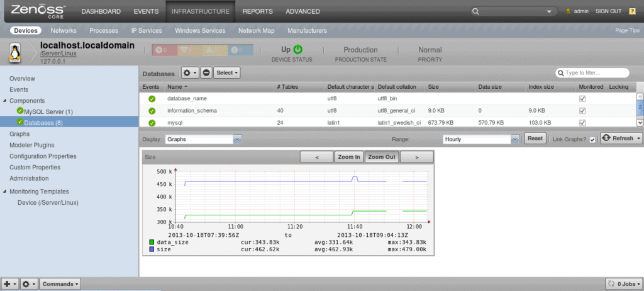The height and width of the screenshot is (291, 644).
Task: Click the error events orange counter
Action: 189,50
